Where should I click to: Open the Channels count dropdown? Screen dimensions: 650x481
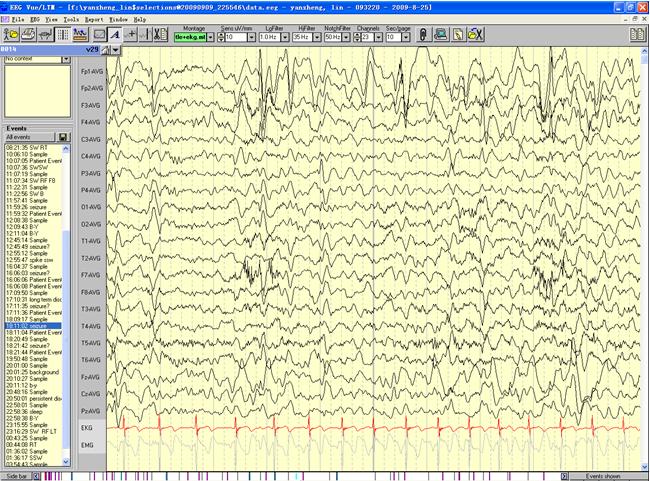click(378, 37)
